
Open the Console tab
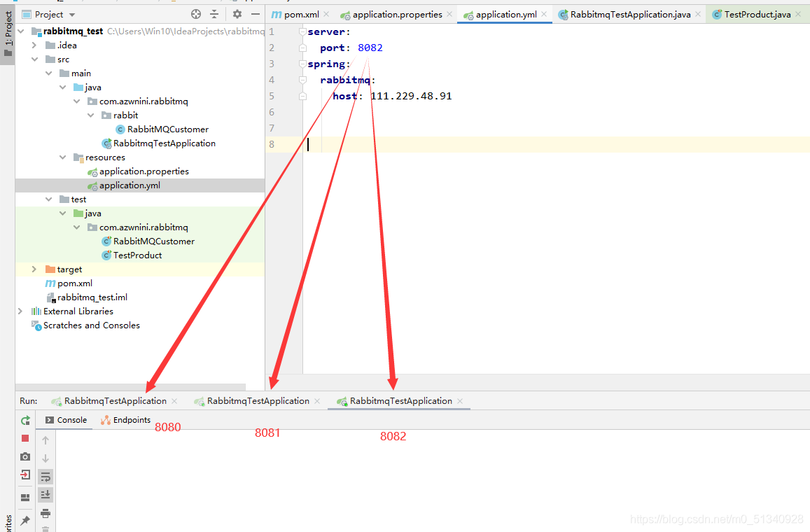66,420
